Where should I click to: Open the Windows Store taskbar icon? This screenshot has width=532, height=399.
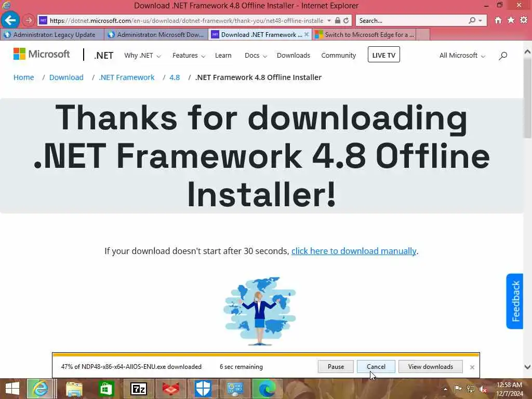106,389
